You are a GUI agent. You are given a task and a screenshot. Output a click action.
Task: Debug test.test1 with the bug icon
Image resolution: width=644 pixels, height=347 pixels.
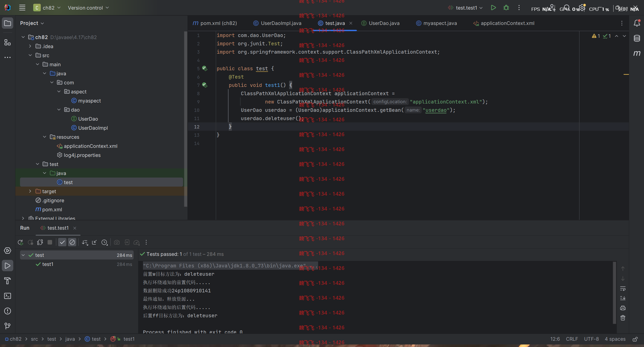pyautogui.click(x=506, y=8)
